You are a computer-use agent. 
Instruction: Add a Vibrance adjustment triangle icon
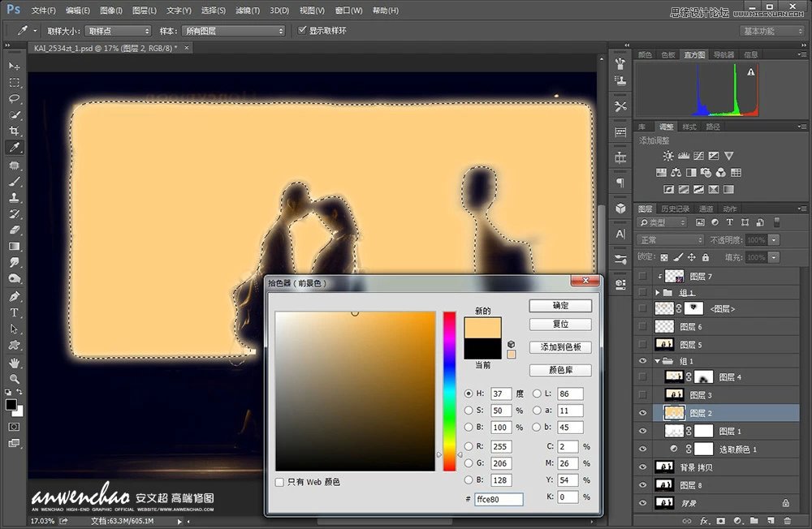point(728,156)
